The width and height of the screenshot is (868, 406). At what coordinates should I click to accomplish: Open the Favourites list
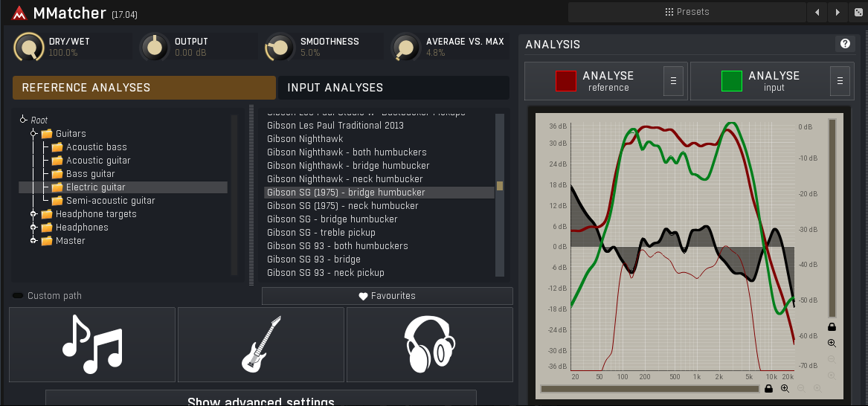pyautogui.click(x=387, y=296)
